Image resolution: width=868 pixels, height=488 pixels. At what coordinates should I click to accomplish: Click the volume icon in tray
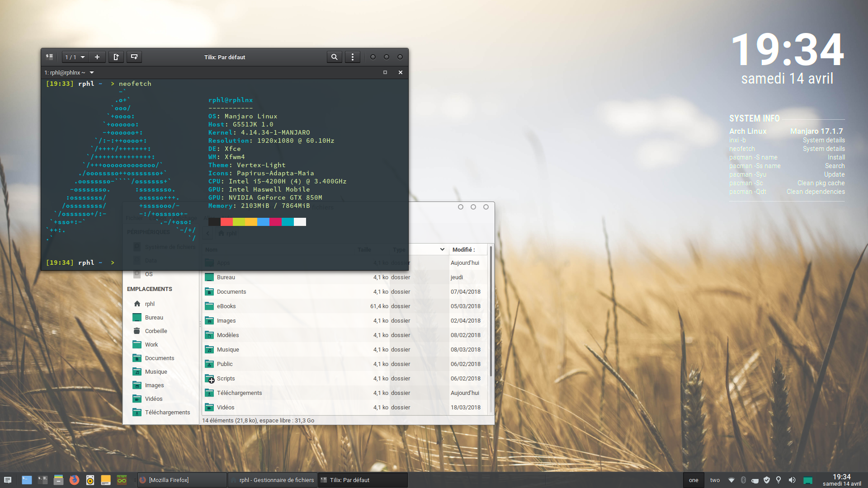tap(792, 480)
